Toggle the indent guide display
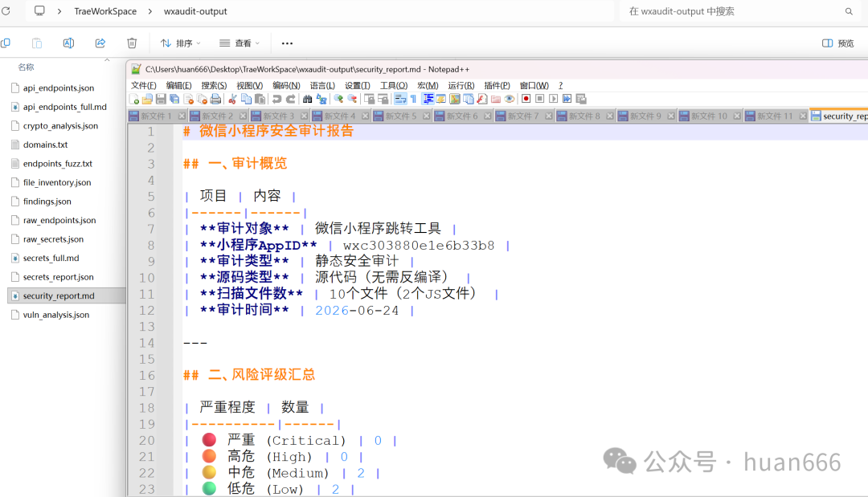The width and height of the screenshot is (868, 497). click(428, 99)
